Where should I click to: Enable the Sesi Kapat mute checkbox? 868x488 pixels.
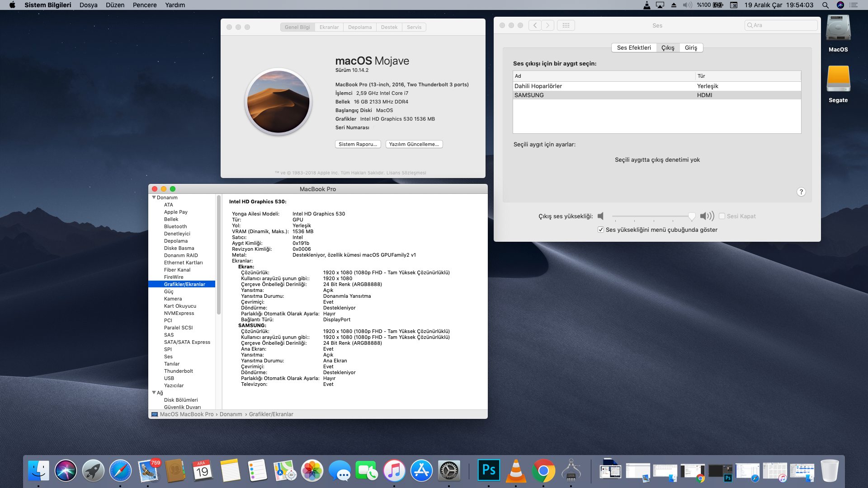tap(722, 216)
